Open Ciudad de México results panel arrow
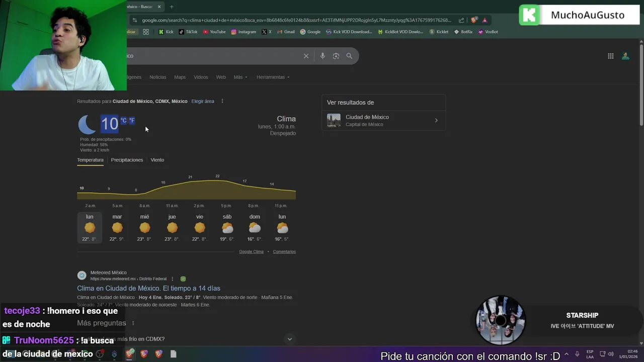 pos(436,120)
